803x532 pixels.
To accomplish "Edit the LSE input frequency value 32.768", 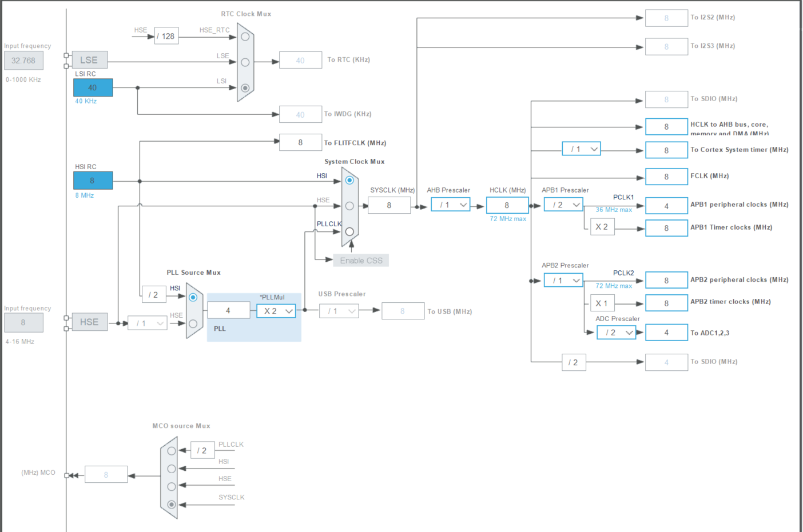I will pos(23,60).
